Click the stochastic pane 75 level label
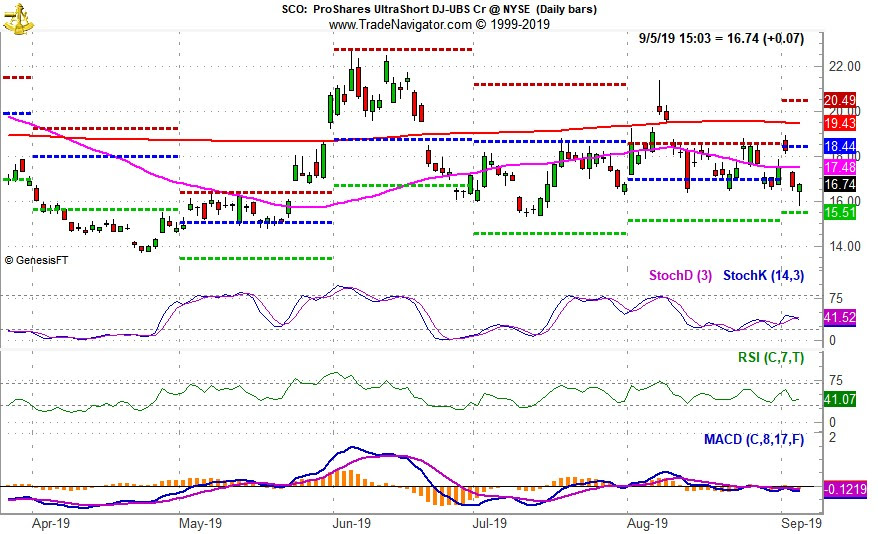The image size is (878, 534). tap(836, 298)
